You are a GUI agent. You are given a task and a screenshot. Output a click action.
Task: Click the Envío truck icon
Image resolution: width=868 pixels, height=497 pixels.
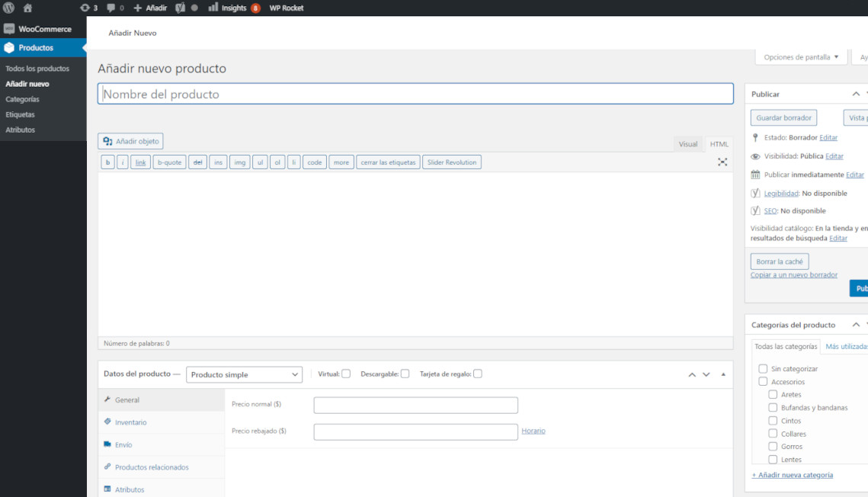click(107, 444)
